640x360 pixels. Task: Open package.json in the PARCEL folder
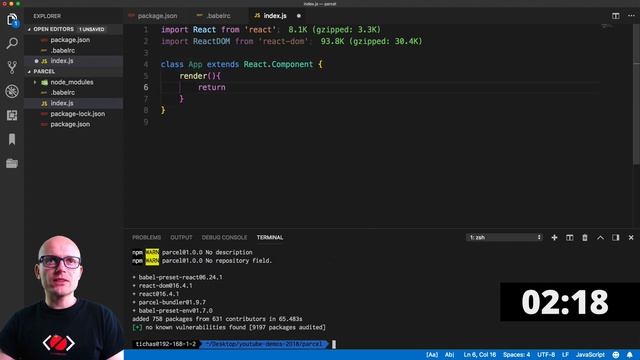(x=70, y=124)
